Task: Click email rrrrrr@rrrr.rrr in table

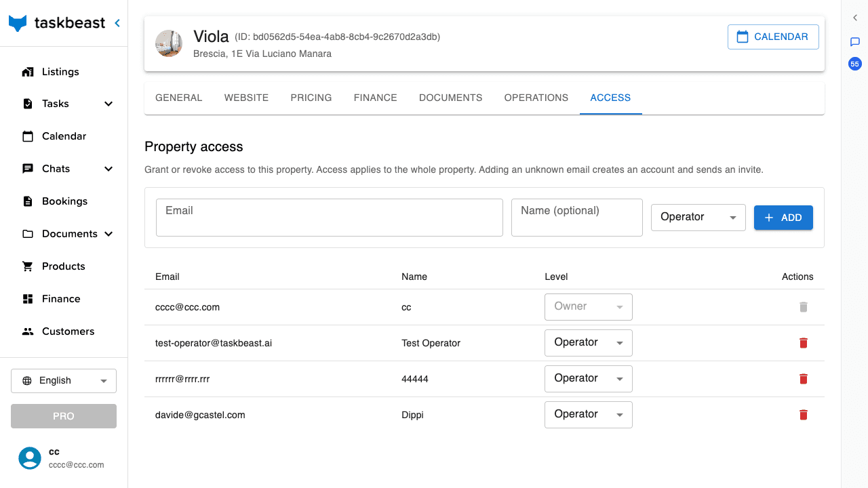Action: [x=182, y=379]
